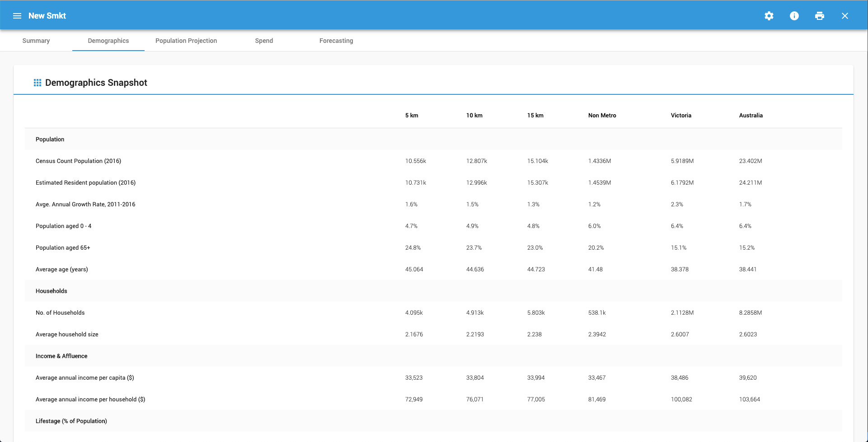
Task: Show info via the information icon
Action: [x=794, y=16]
